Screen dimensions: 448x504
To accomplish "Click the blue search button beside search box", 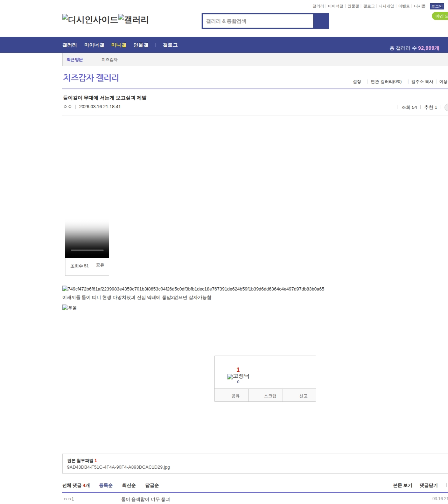I will tap(321, 21).
